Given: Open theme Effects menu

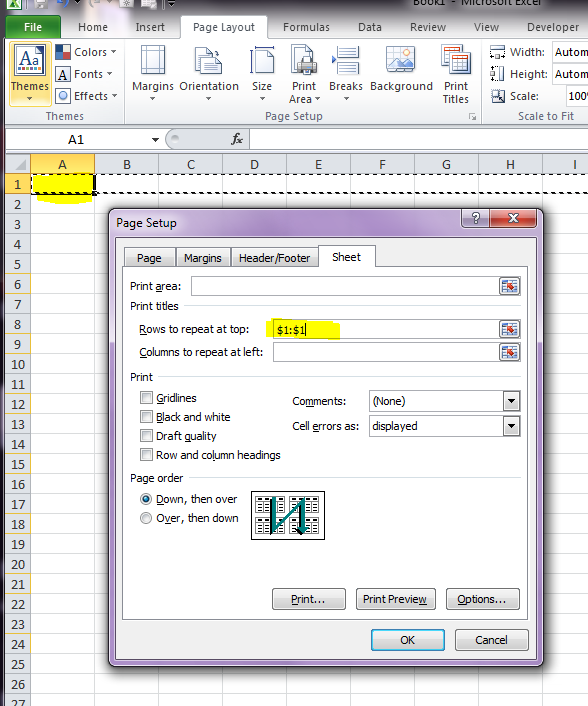Looking at the screenshot, I should click(86, 96).
